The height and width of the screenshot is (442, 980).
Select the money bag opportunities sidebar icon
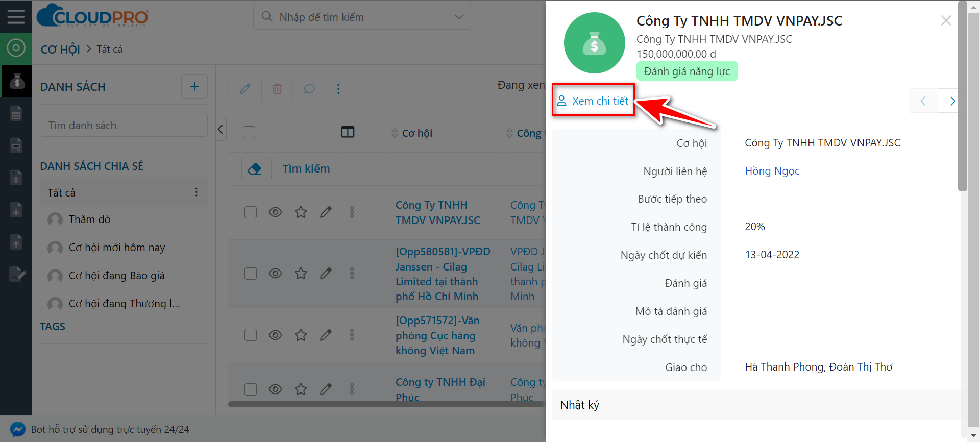pos(16,81)
